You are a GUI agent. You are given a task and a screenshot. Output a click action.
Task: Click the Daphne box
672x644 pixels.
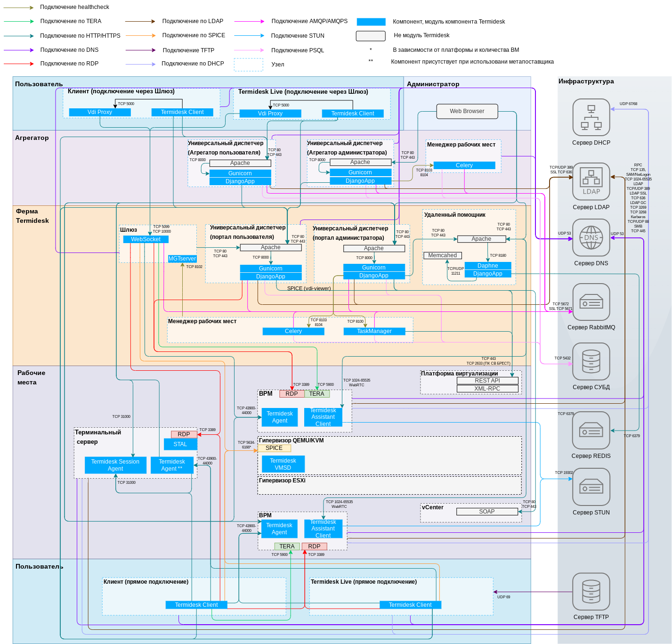(x=488, y=266)
